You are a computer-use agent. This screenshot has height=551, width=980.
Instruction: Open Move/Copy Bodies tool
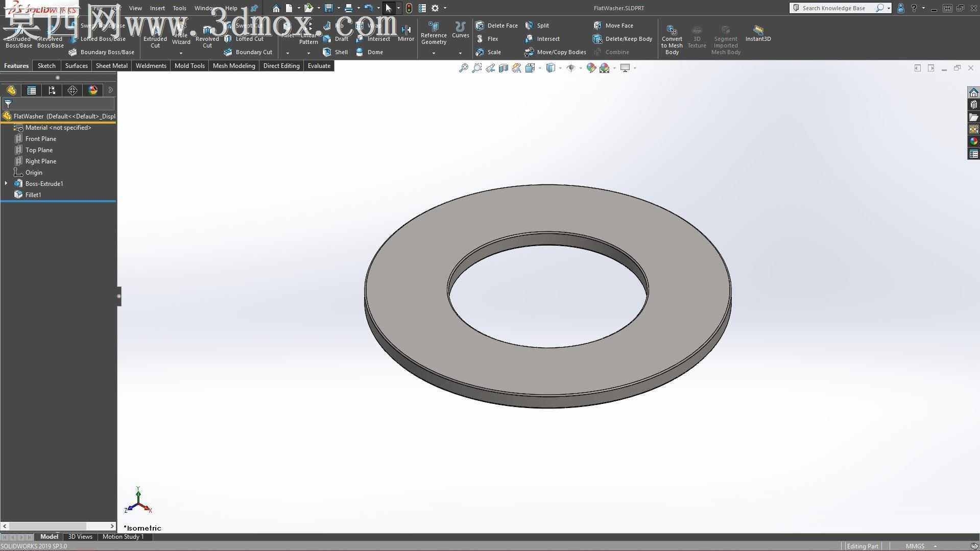(x=555, y=52)
